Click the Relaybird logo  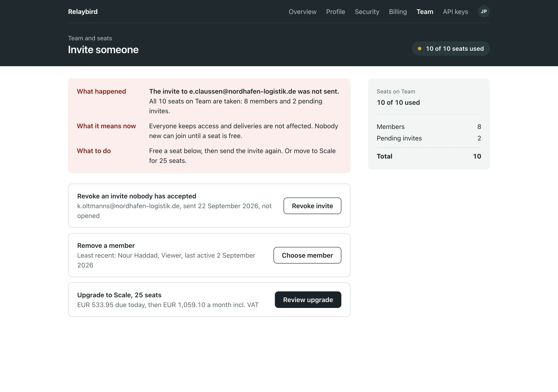pos(83,12)
